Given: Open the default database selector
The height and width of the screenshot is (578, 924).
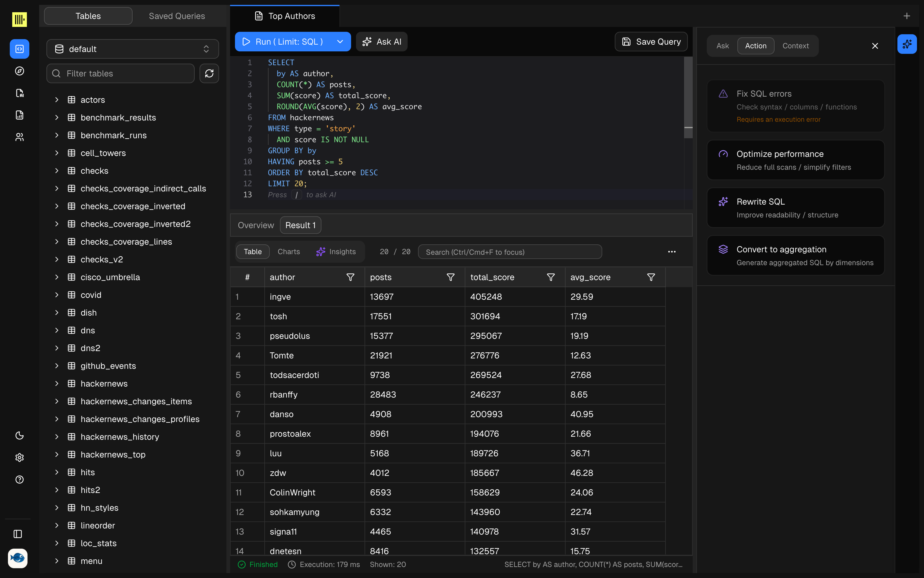Looking at the screenshot, I should tap(133, 49).
